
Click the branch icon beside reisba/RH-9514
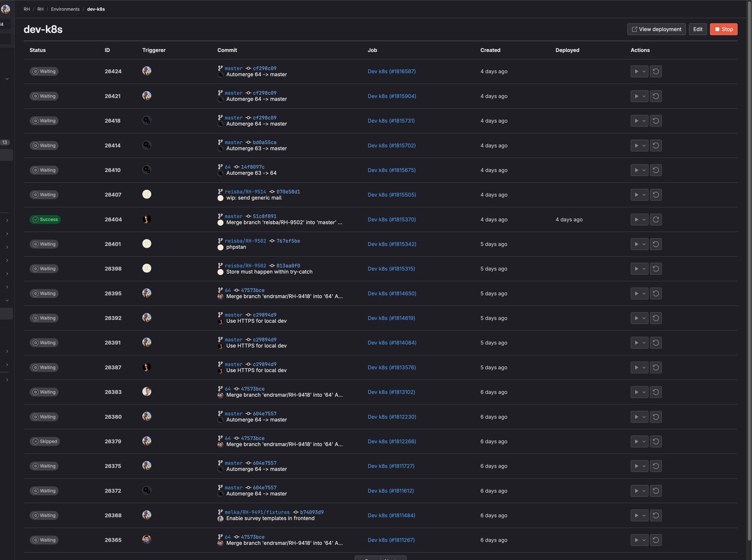click(x=221, y=191)
